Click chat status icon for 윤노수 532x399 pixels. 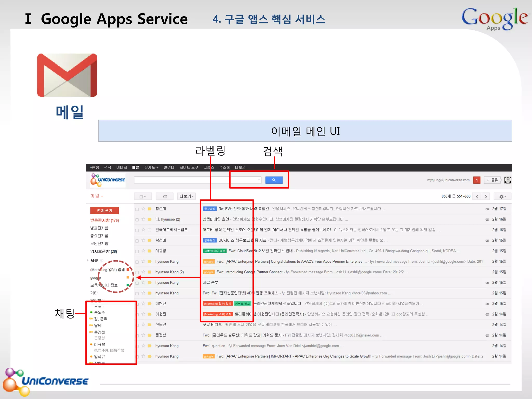point(91,312)
